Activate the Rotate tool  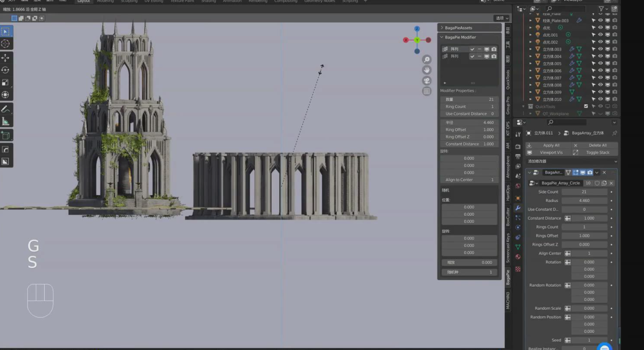click(5, 70)
